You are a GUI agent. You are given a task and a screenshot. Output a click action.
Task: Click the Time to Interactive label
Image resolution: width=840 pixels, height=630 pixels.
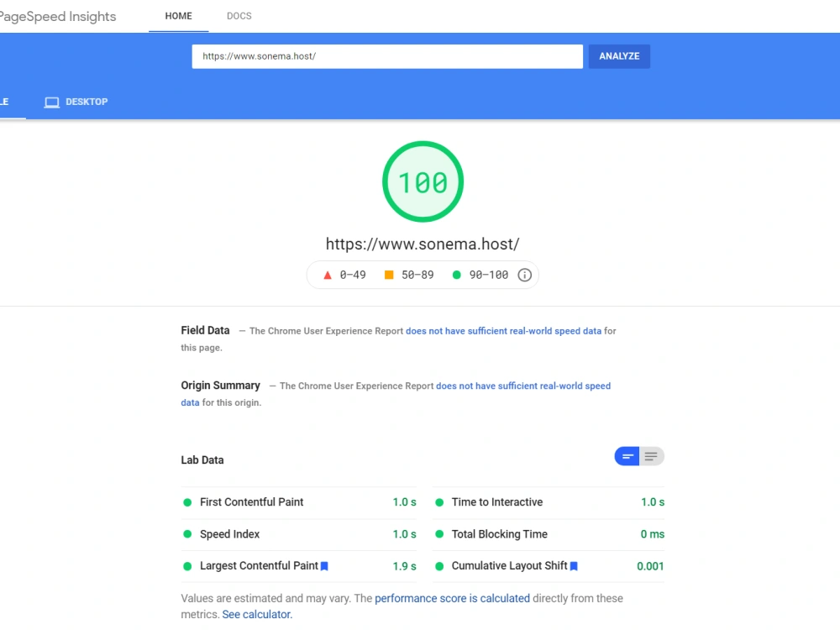(496, 502)
